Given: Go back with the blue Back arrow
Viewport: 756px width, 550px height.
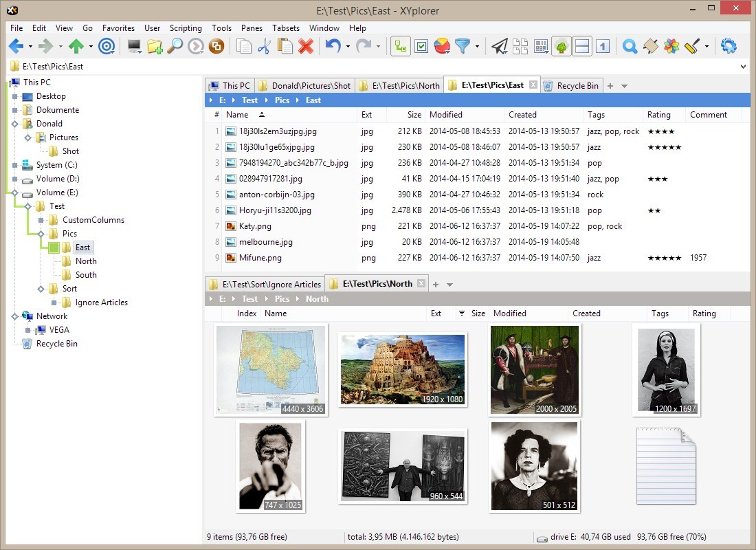Looking at the screenshot, I should (16, 46).
